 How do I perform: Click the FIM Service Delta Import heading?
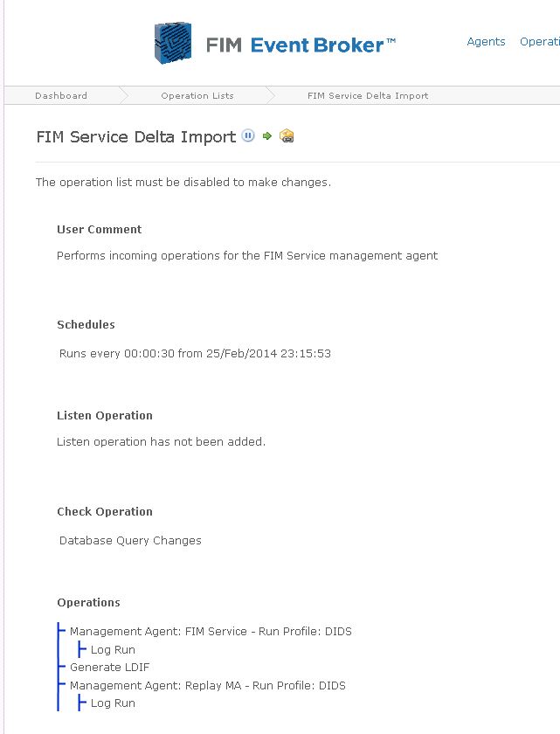(136, 136)
